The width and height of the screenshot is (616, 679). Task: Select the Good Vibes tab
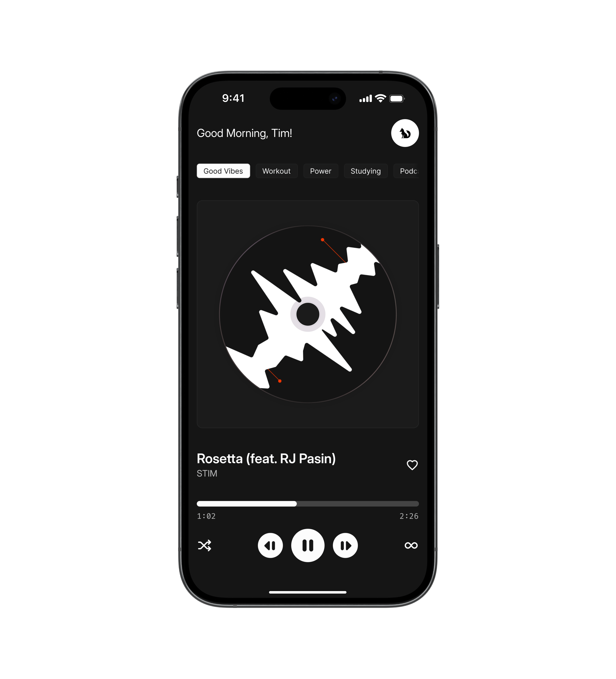coord(224,171)
